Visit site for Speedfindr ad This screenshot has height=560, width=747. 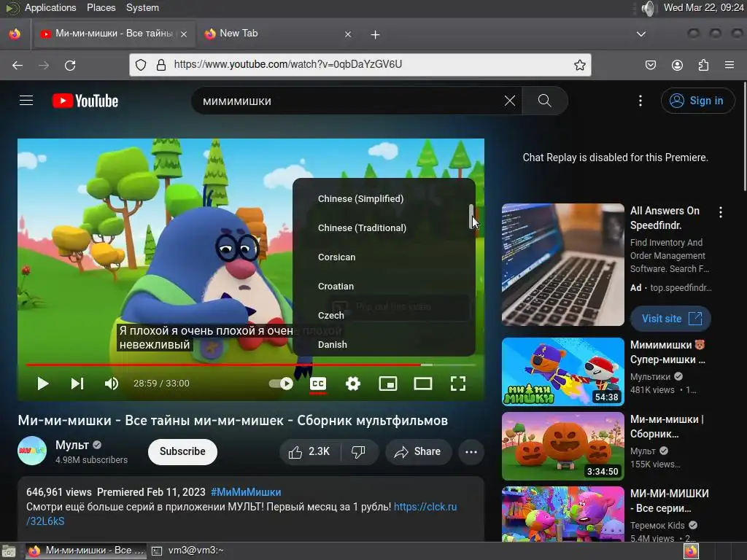coord(670,319)
